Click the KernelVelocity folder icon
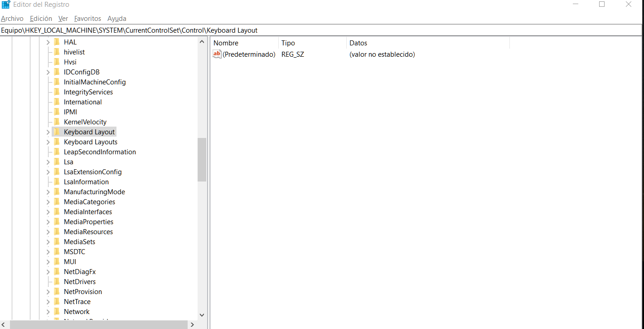Image resolution: width=644 pixels, height=329 pixels. 57,122
